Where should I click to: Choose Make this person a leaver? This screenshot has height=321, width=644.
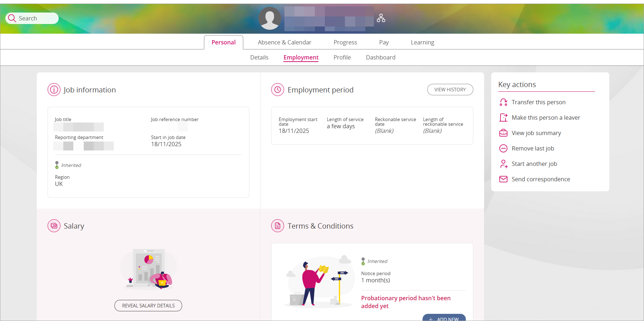(x=546, y=118)
